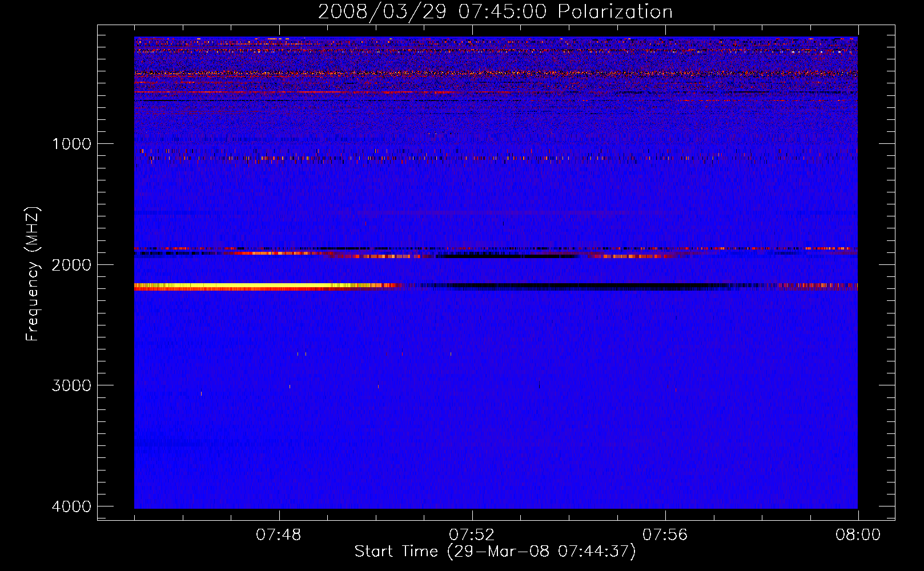Click the 3000 frequency axis label

click(72, 385)
